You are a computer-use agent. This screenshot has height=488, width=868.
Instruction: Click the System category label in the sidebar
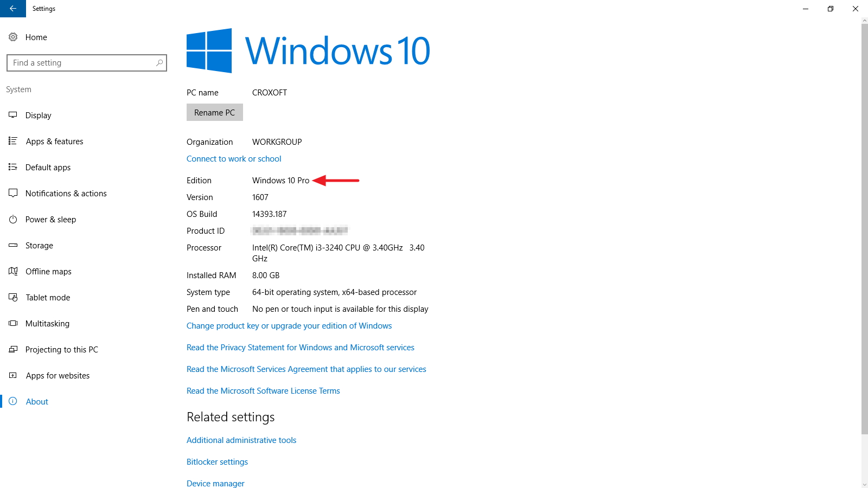click(18, 89)
